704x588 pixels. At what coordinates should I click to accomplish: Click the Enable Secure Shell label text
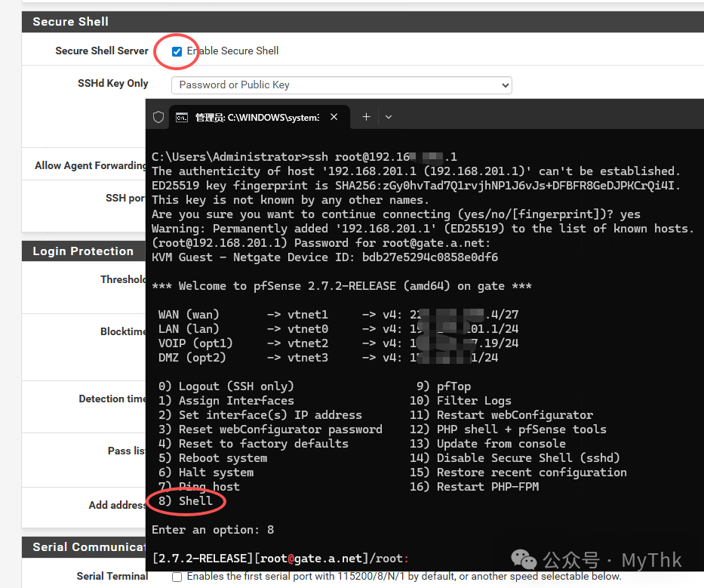(232, 51)
